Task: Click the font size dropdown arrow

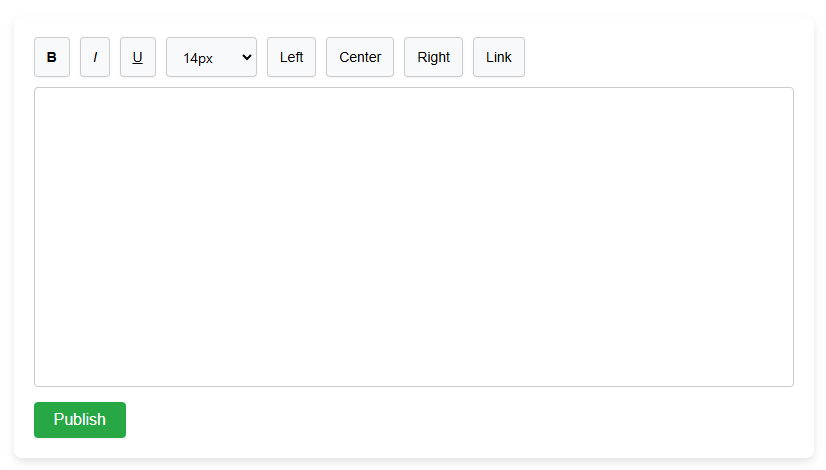Action: pyautogui.click(x=246, y=57)
